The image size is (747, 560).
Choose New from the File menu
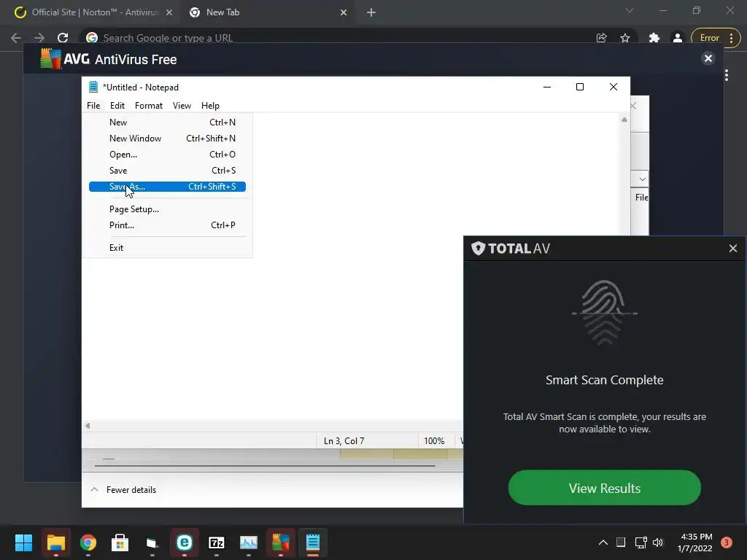pos(167,122)
